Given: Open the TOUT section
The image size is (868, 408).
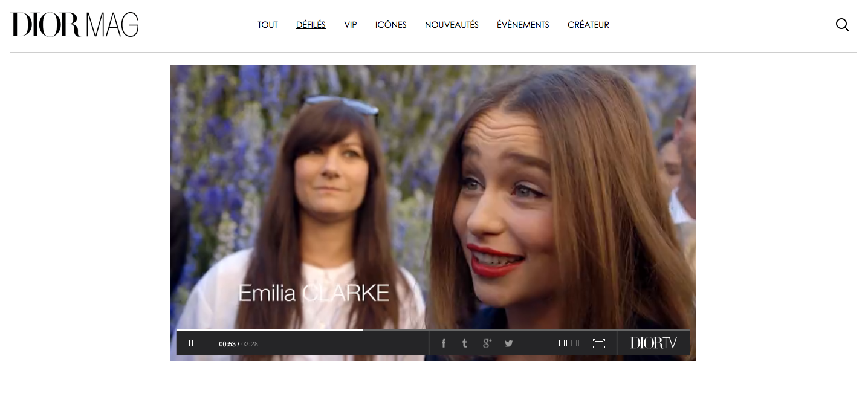Looking at the screenshot, I should pyautogui.click(x=268, y=25).
